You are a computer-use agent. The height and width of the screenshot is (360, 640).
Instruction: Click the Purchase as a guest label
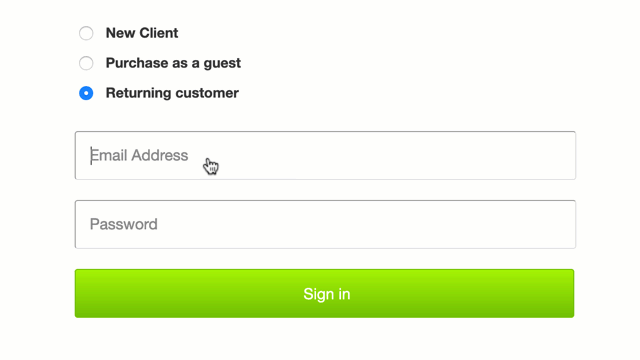(173, 63)
